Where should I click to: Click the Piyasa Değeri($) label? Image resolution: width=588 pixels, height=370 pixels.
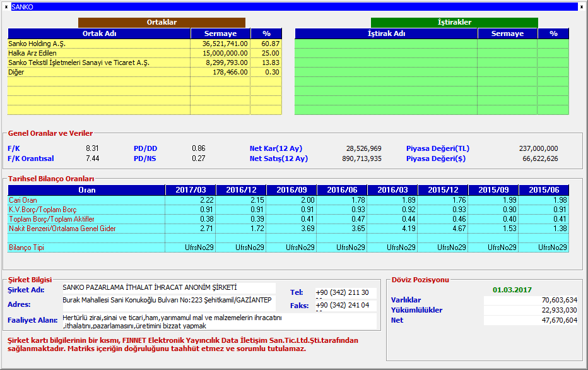[436, 158]
